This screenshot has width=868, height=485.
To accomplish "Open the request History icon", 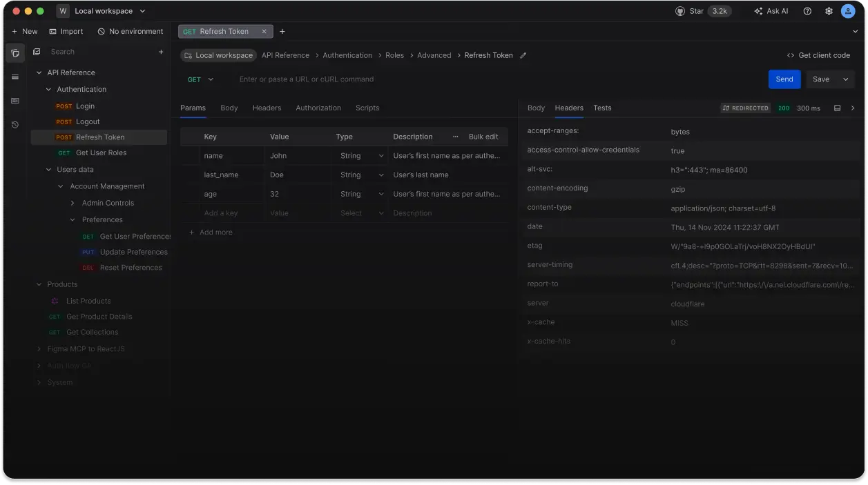I will (15, 124).
